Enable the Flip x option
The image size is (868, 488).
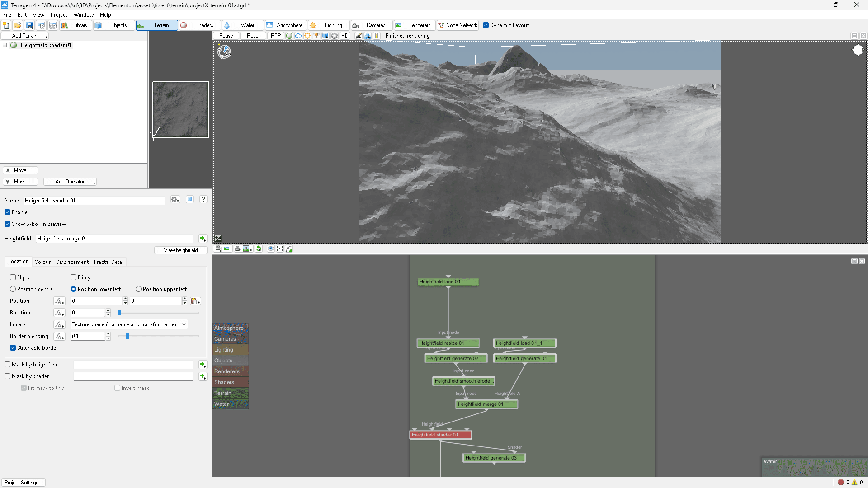pos(13,277)
